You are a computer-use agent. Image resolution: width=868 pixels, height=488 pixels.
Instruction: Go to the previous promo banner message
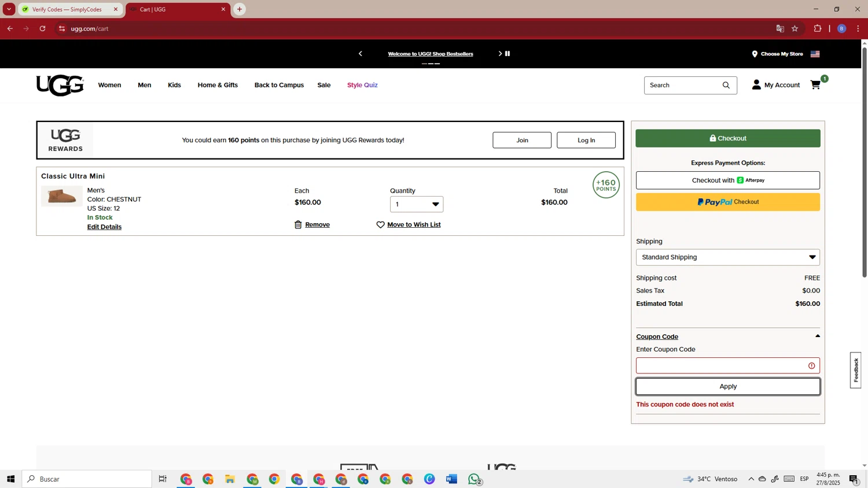(361, 54)
